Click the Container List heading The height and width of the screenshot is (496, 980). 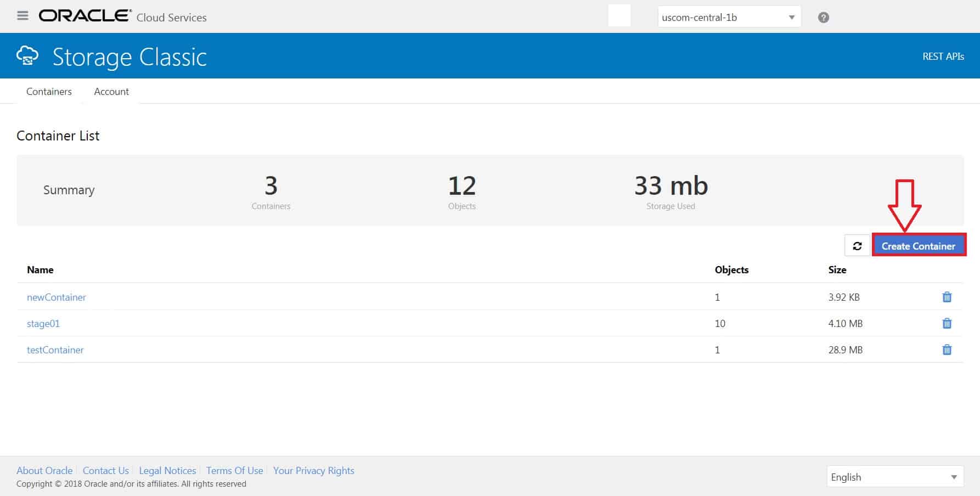58,136
